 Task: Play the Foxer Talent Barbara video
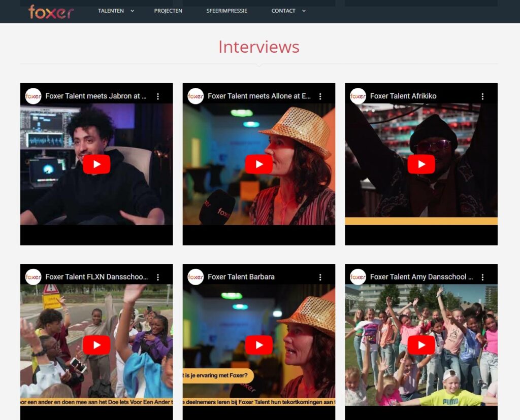click(259, 345)
